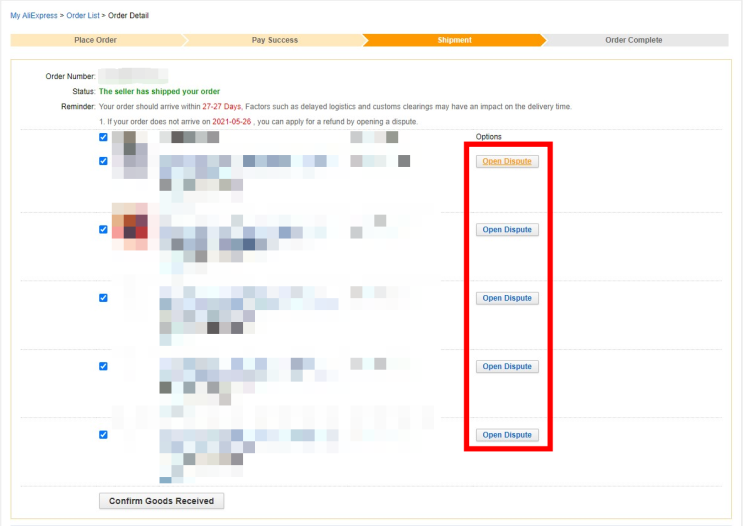Open Dispute for the third order item
The width and height of the screenshot is (743, 526).
[507, 298]
